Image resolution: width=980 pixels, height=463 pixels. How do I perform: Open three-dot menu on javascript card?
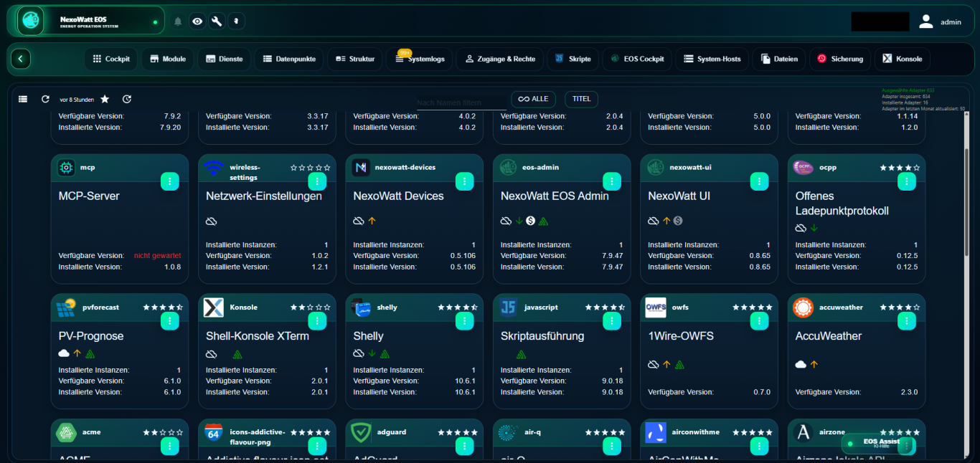(x=612, y=321)
